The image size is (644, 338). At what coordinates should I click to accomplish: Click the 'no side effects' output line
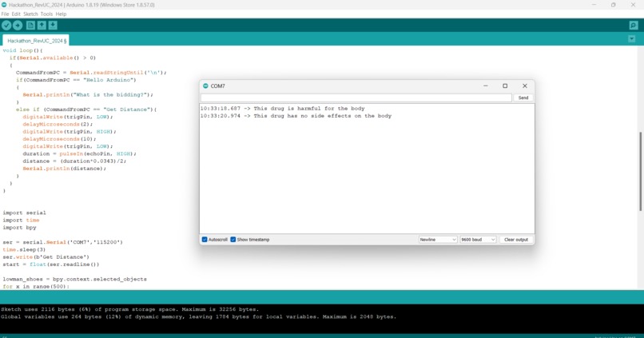tap(296, 116)
